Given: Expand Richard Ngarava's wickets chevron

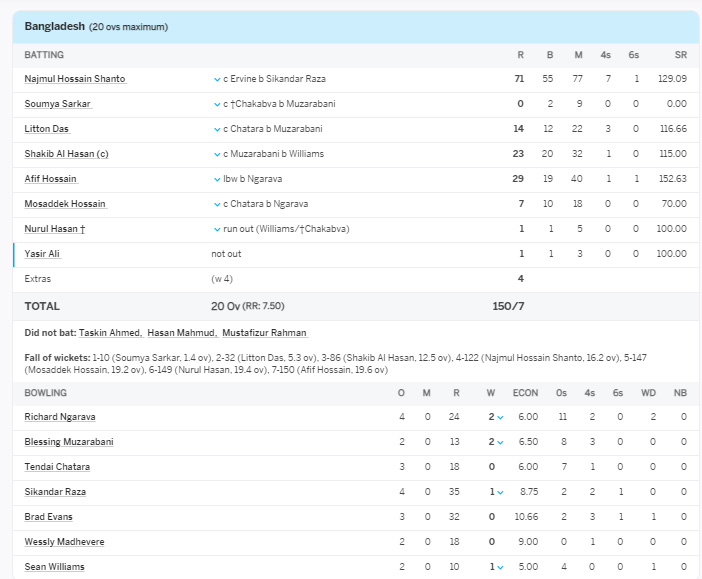Looking at the screenshot, I should click(x=499, y=417).
